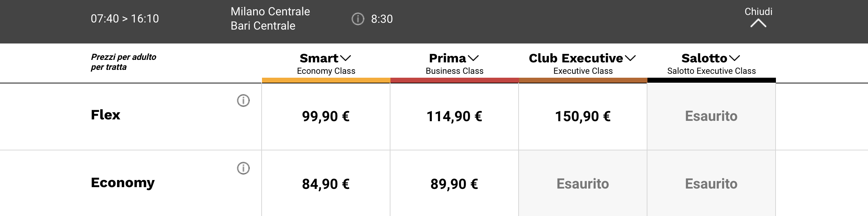
Task: Click the Chiudi label to close
Action: click(758, 12)
